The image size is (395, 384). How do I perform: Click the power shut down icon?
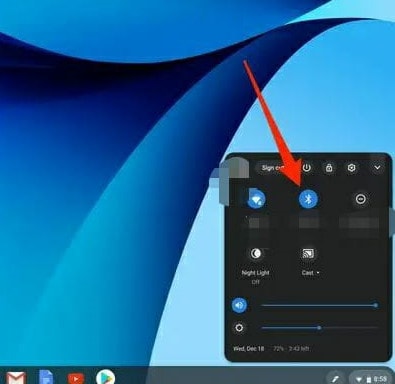pyautogui.click(x=306, y=168)
